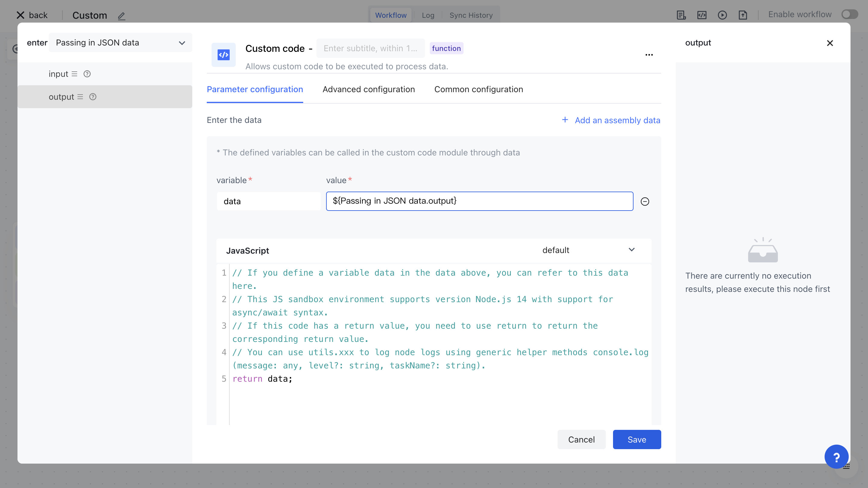Open the Passing in JSON data dropdown
868x488 pixels.
pos(120,43)
